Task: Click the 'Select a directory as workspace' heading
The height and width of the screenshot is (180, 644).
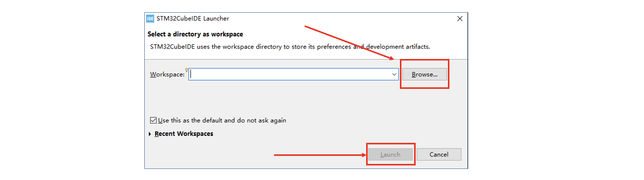Action: point(195,34)
